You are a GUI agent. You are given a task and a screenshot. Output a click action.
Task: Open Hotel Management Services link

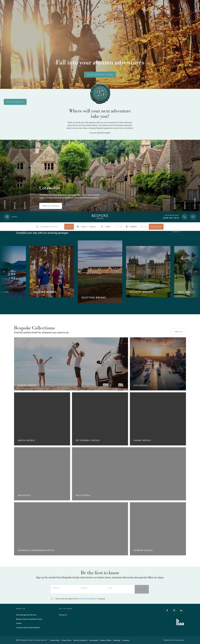(26, 615)
